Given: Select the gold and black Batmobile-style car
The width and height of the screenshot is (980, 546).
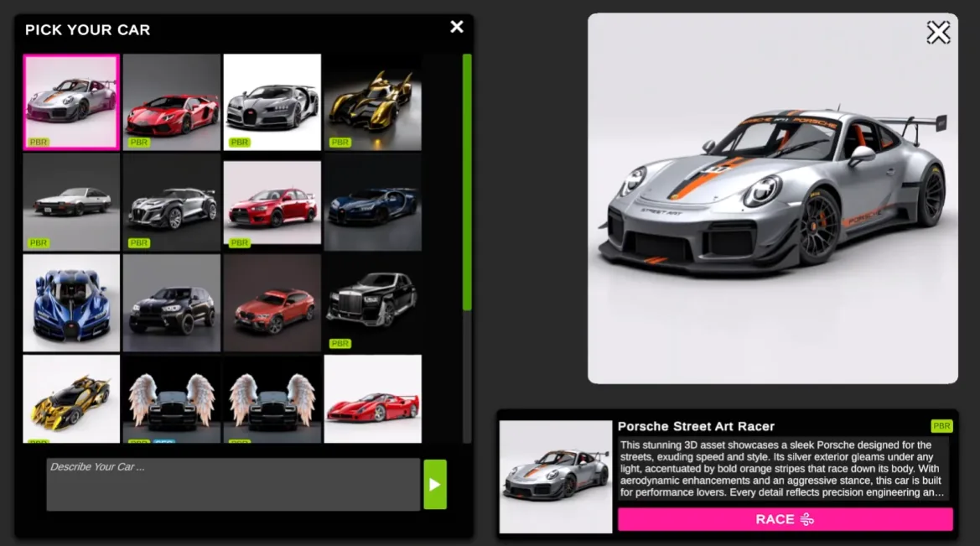Looking at the screenshot, I should point(372,102).
